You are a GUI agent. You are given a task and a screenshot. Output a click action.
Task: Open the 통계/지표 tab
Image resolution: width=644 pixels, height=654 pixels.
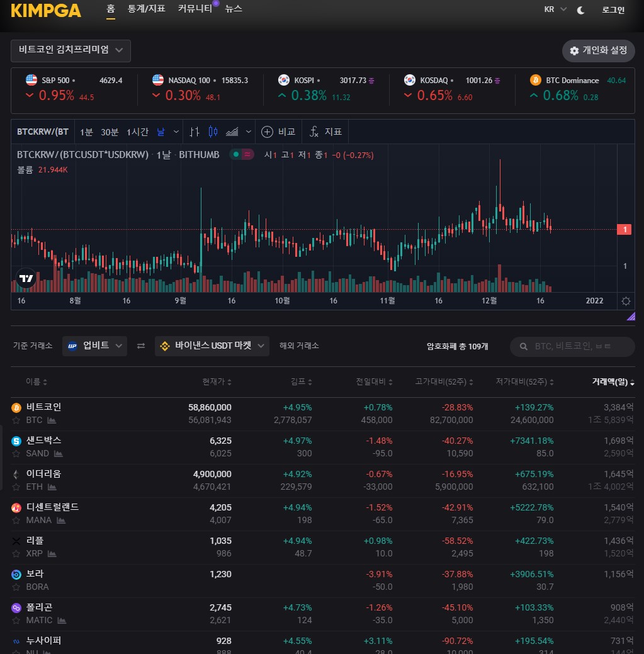(x=147, y=9)
